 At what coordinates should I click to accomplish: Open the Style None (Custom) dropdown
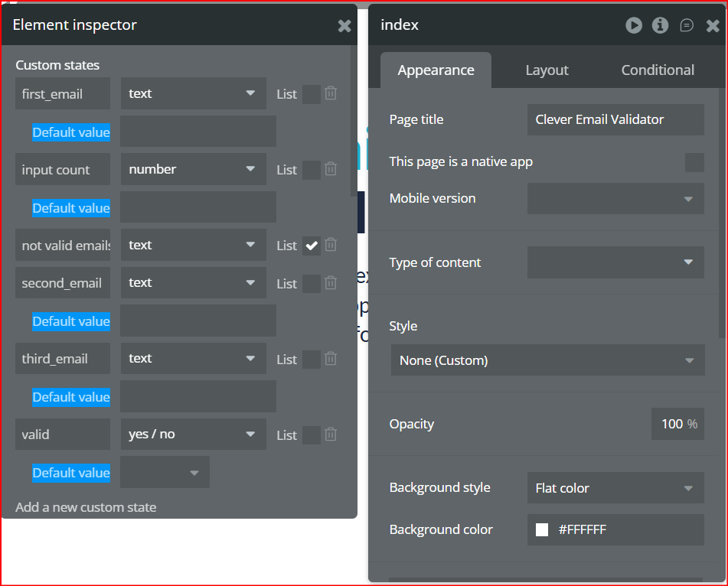pos(548,360)
